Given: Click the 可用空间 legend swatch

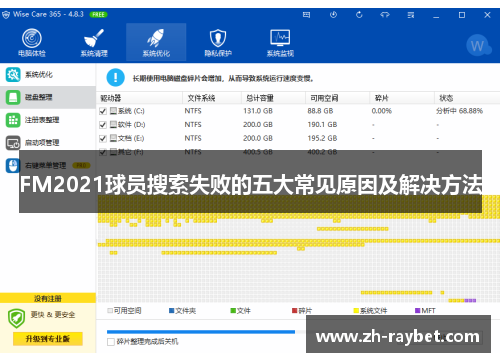Looking at the screenshot, I should [x=110, y=311].
